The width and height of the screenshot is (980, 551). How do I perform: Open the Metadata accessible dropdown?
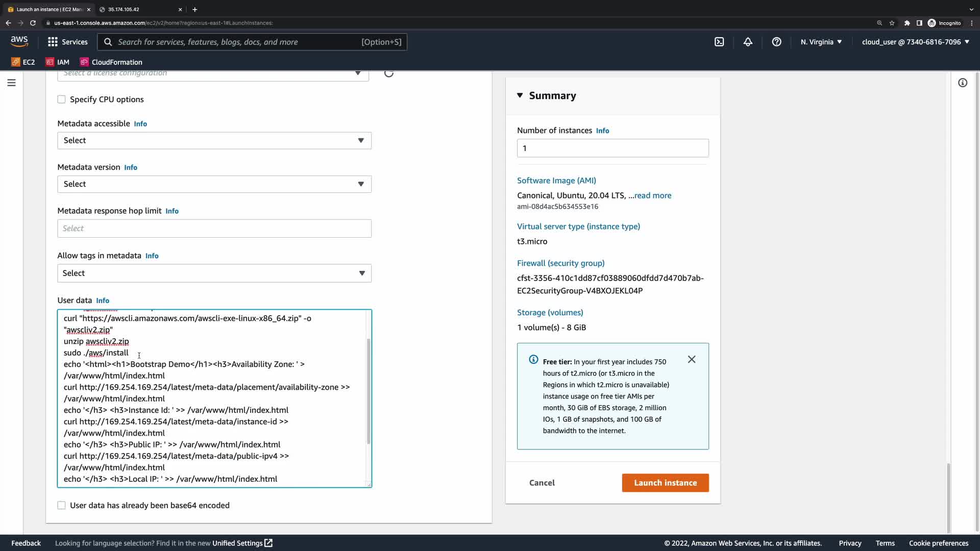214,140
